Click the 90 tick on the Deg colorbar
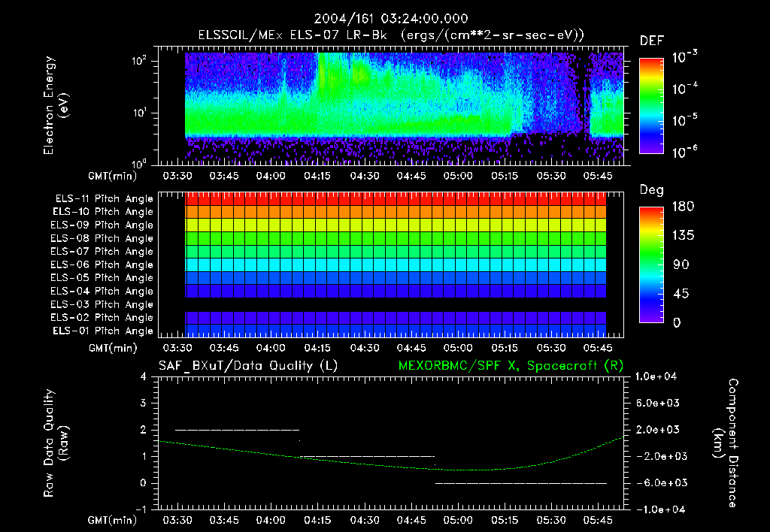 (x=681, y=264)
